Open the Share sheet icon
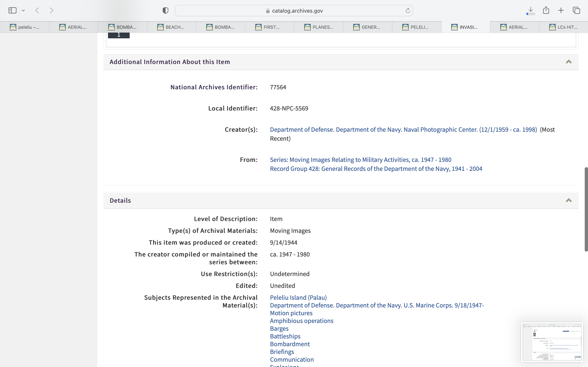 [x=546, y=10]
